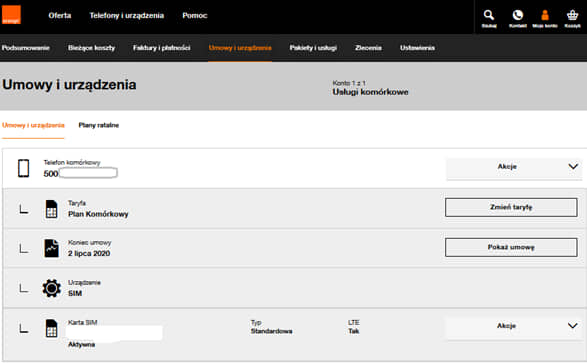587x363 pixels.
Task: Click the gear icon next to Urządzenie
Action: [51, 288]
